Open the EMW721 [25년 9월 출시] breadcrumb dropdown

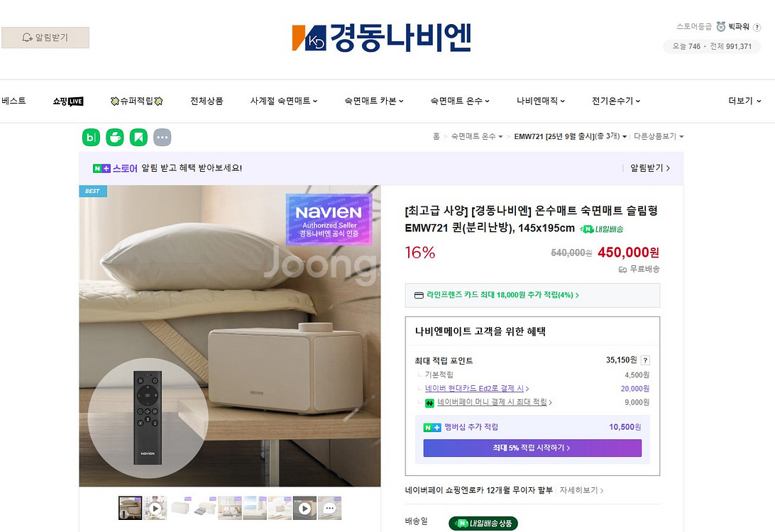[x=570, y=136]
